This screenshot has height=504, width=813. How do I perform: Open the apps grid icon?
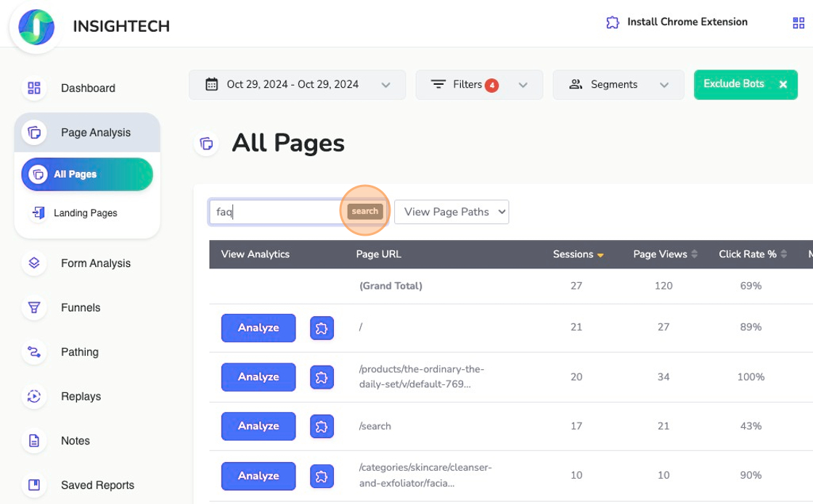[x=798, y=23]
